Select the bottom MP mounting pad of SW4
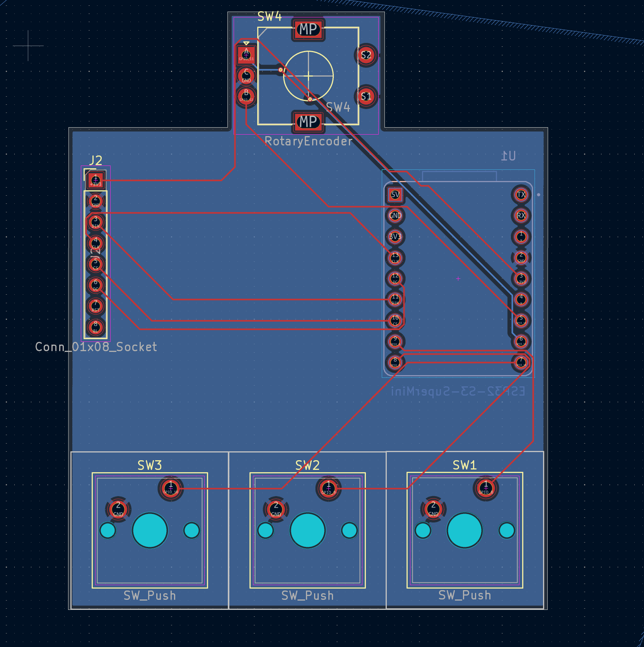The width and height of the screenshot is (644, 647). coord(308,122)
